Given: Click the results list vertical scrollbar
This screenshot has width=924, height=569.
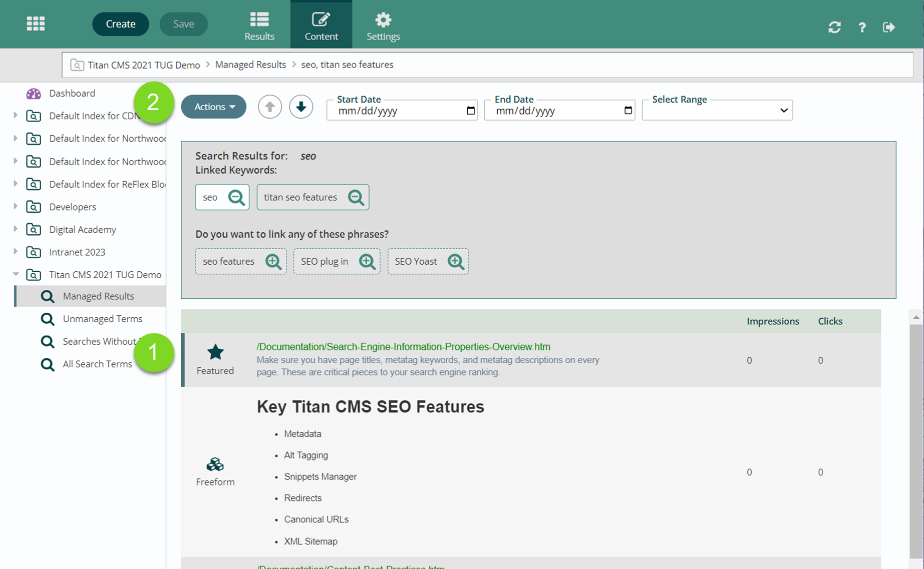Looking at the screenshot, I should click(916, 440).
